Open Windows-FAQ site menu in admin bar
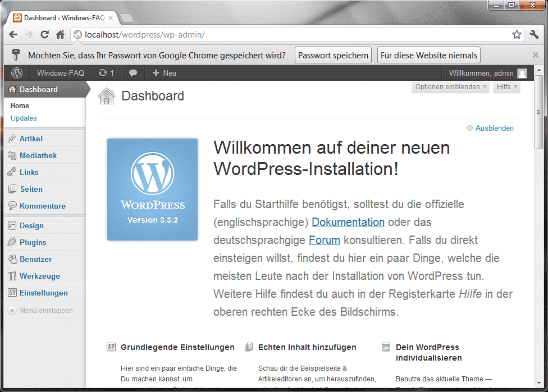This screenshot has height=392, width=548. point(61,73)
